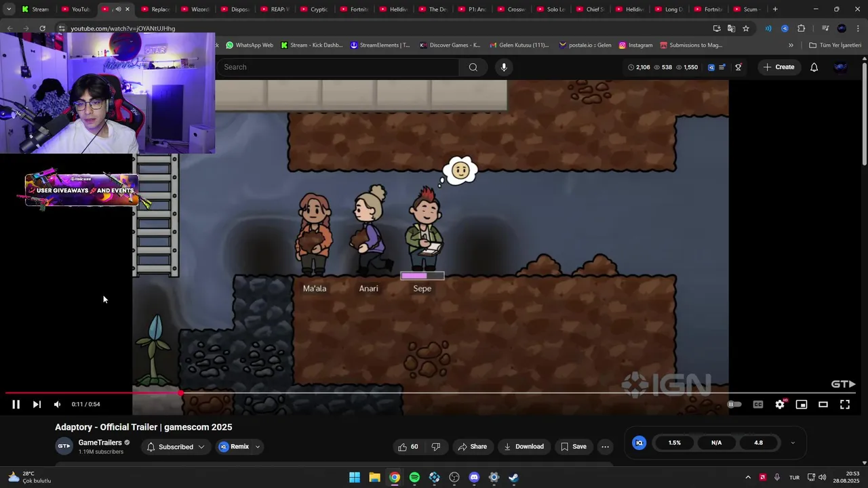Click the vidIQ logo badge
The image size is (868, 488).
639,443
